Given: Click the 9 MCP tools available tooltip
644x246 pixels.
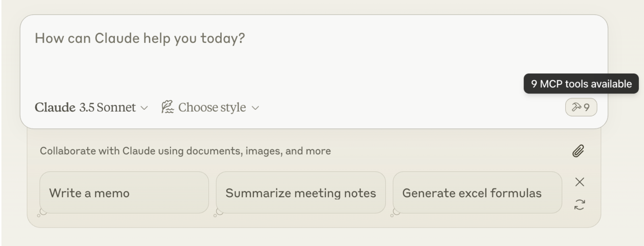Looking at the screenshot, I should point(581,84).
